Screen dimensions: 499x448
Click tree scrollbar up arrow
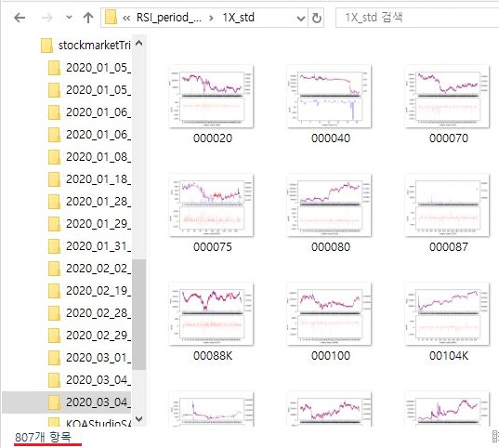pos(139,43)
